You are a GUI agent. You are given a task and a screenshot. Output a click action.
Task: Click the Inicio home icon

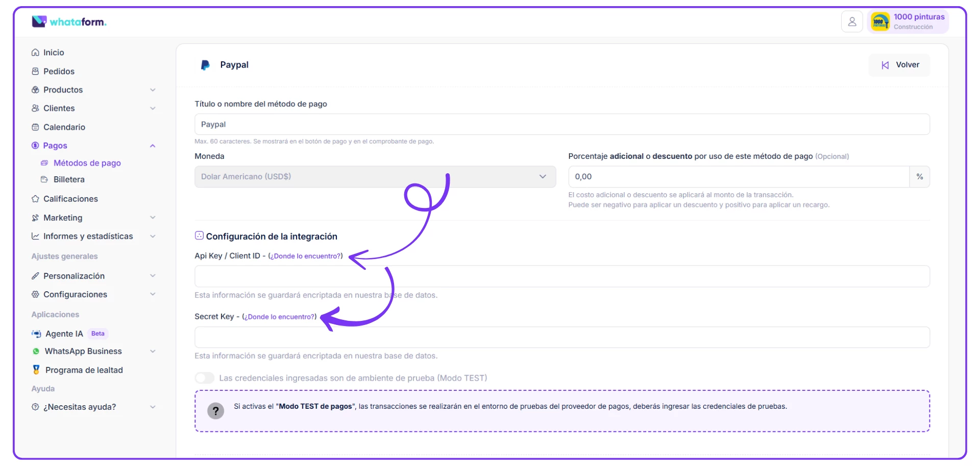tap(35, 53)
